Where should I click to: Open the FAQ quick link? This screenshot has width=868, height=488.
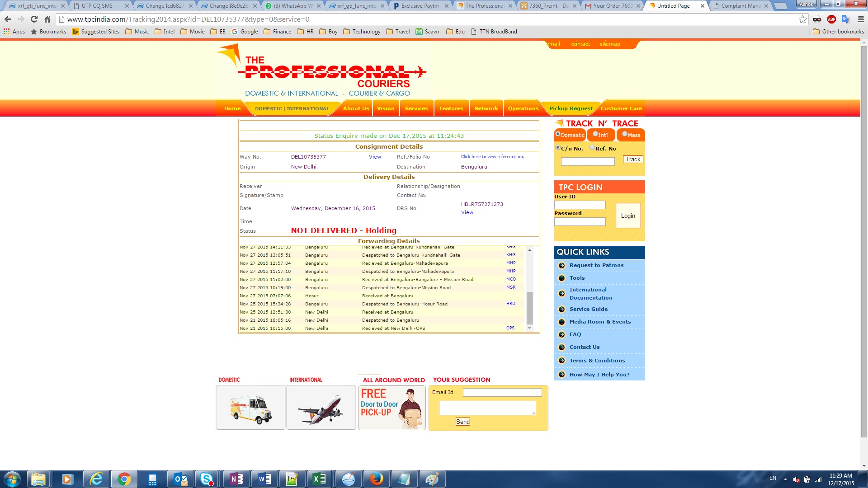click(x=575, y=334)
